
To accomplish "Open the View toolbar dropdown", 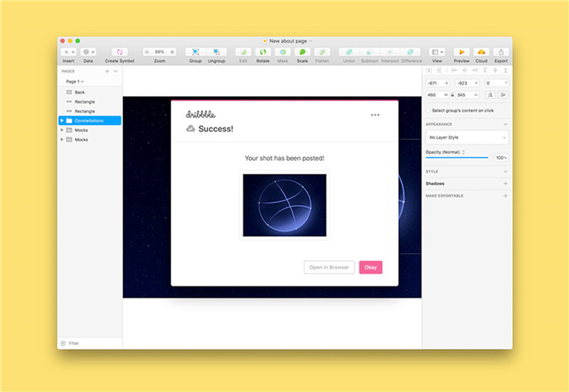I will pyautogui.click(x=437, y=52).
